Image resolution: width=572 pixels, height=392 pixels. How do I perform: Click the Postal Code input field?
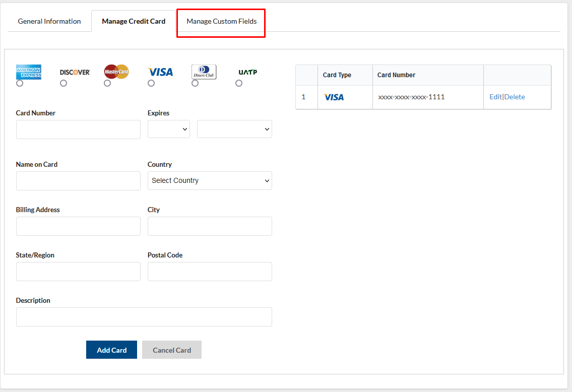pos(210,271)
